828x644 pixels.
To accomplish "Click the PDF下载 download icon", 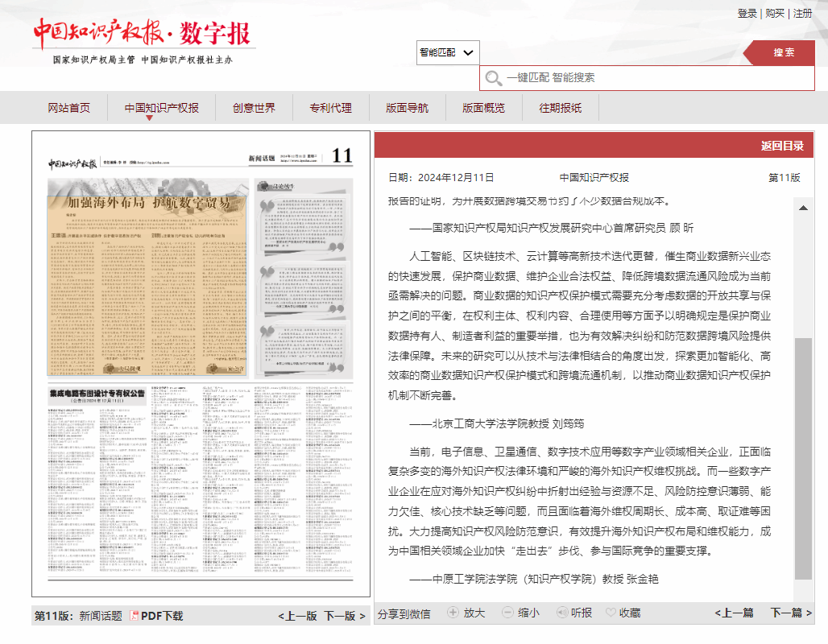I will (x=135, y=616).
